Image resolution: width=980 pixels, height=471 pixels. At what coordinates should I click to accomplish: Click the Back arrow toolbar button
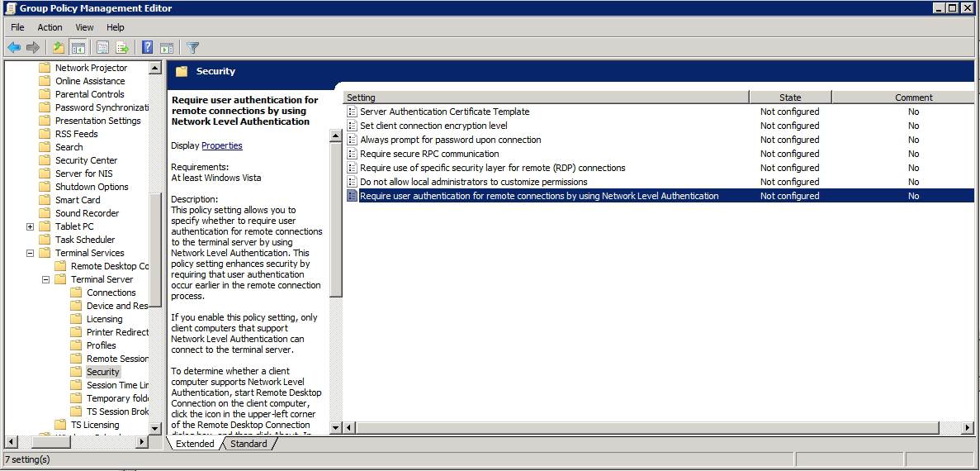click(14, 47)
